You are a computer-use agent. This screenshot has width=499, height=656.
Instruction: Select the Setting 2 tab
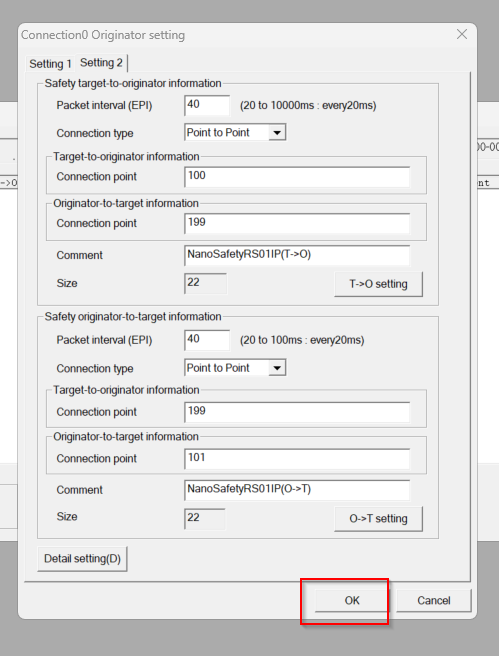(101, 63)
